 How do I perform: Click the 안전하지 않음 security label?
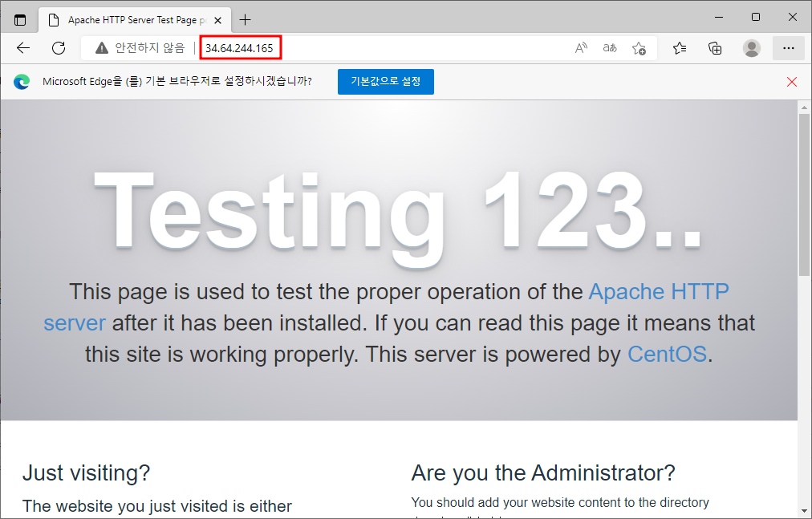click(x=149, y=48)
